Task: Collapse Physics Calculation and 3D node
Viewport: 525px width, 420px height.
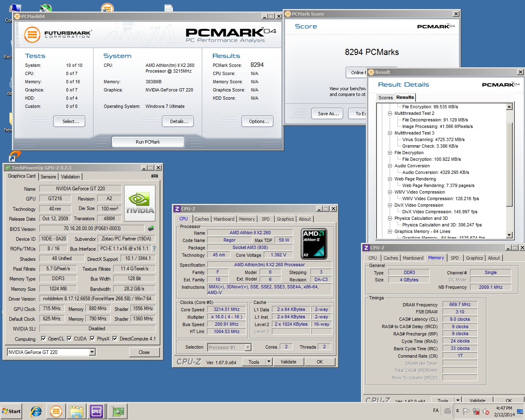Action: tap(390, 218)
